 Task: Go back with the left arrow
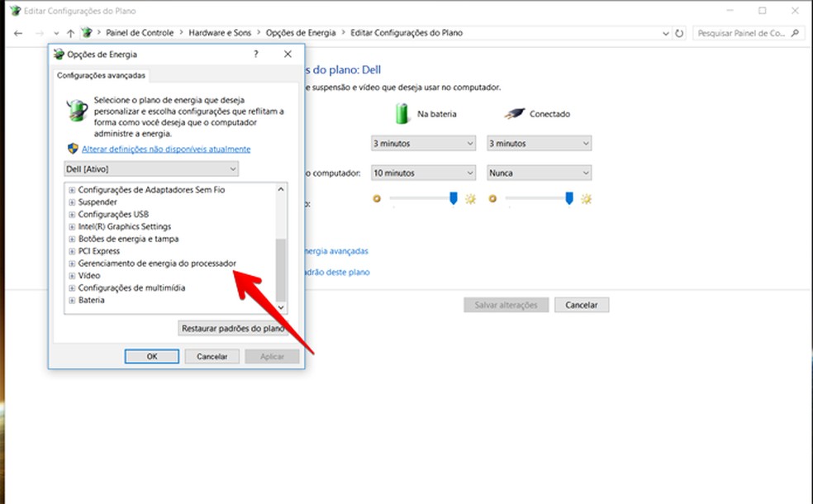click(x=18, y=33)
